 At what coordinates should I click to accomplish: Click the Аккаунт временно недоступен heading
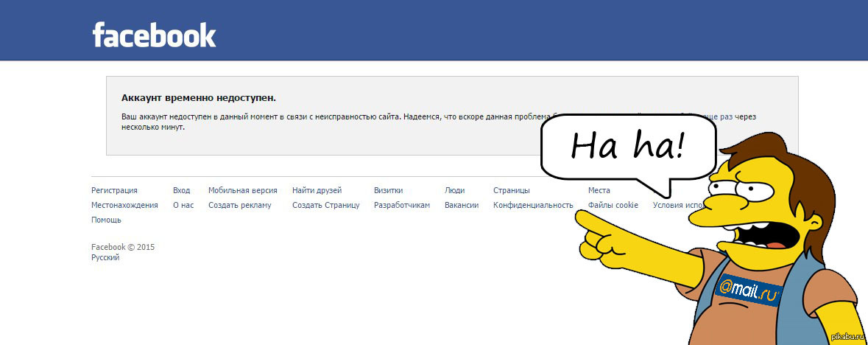(x=199, y=97)
